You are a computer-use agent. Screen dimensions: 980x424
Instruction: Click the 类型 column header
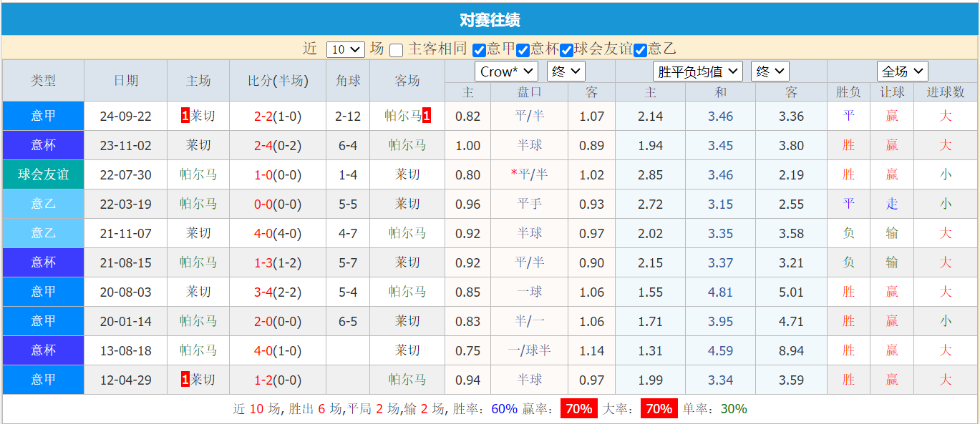coord(43,80)
